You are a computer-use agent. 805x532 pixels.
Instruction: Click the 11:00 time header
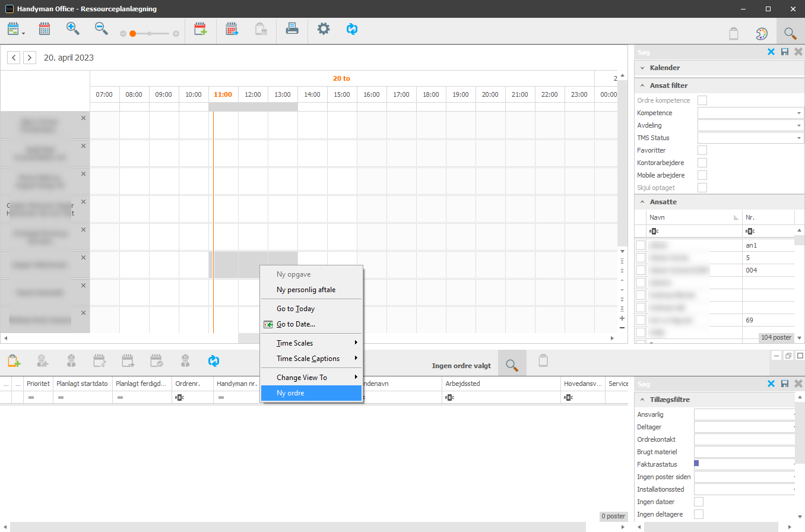pos(223,94)
